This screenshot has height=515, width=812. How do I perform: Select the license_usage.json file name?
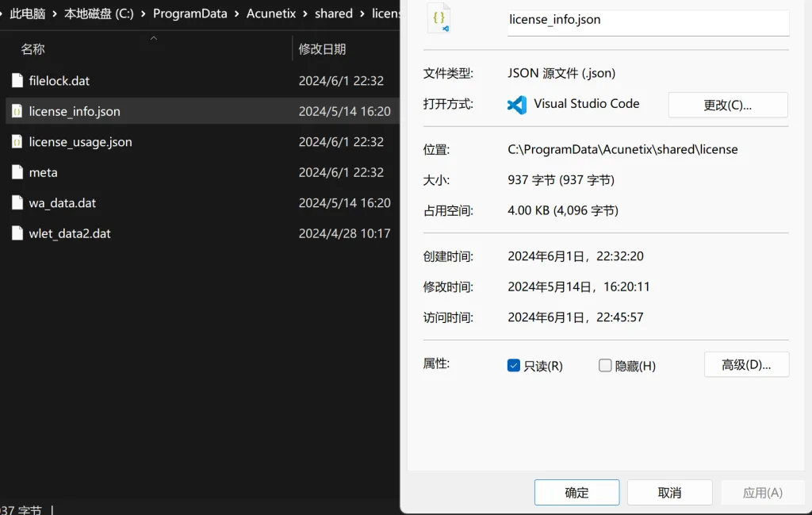tap(80, 142)
